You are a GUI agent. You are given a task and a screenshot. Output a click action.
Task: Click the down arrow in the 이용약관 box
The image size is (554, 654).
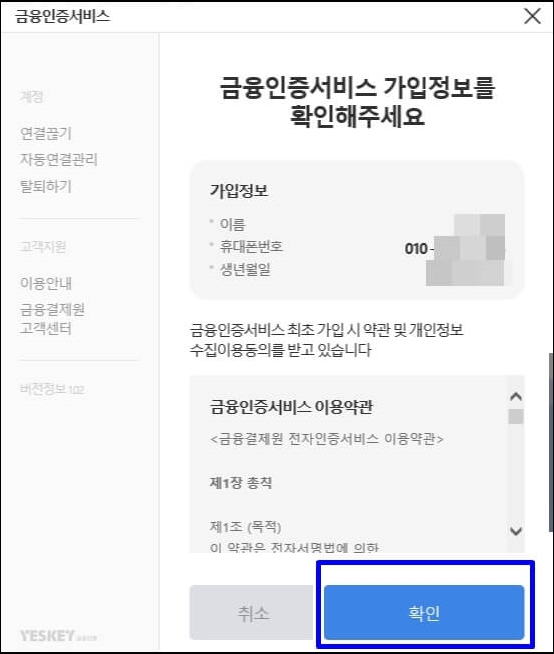pos(516,531)
